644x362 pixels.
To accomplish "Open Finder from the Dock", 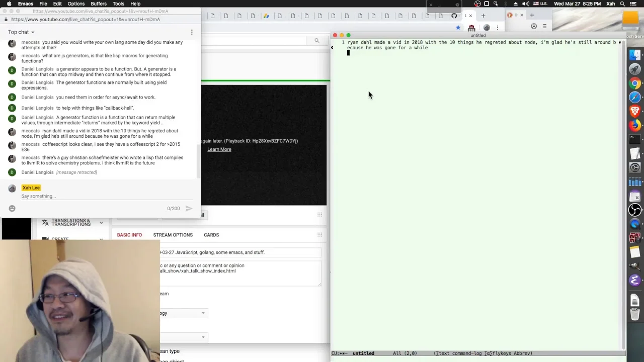I will (x=635, y=54).
